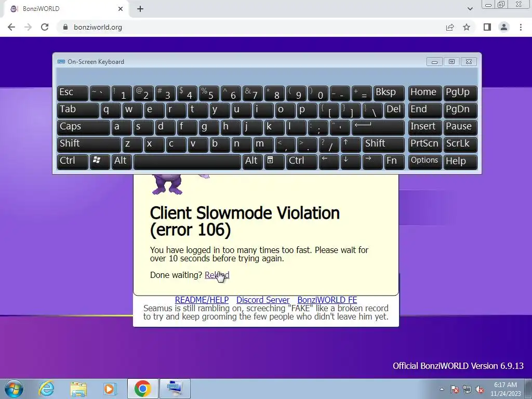The width and height of the screenshot is (532, 399).
Task: Click Esc key on On-Screen Keyboard
Action: (73, 92)
